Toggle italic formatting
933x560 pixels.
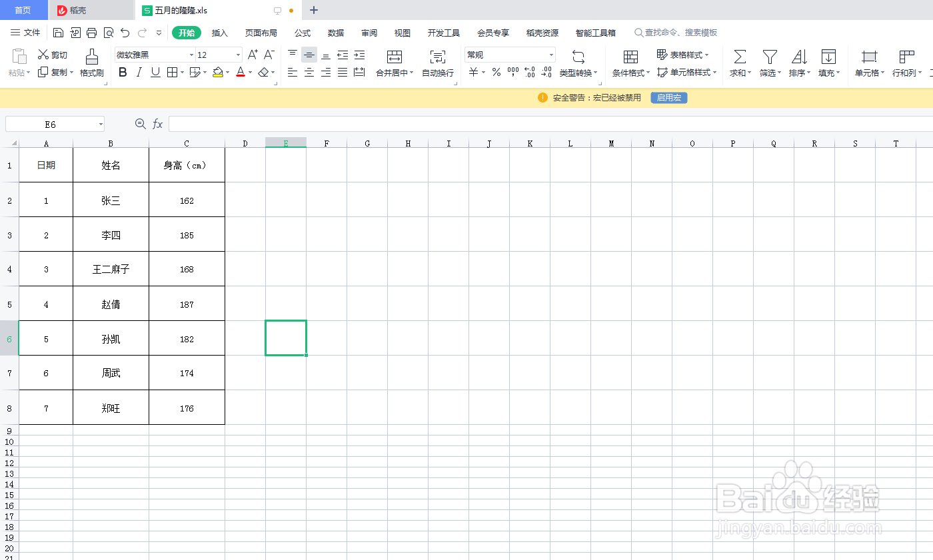139,72
